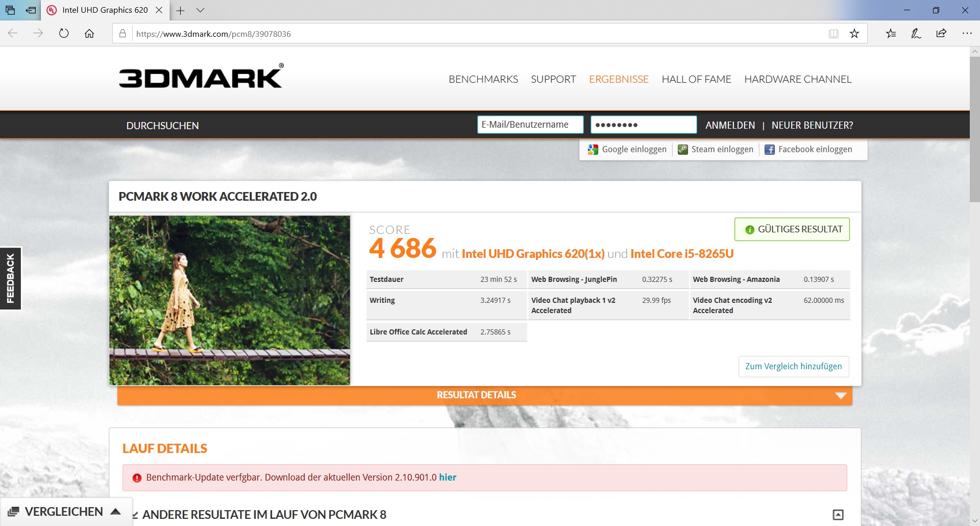Click the Writing result 3.24917 s
Image resolution: width=980 pixels, height=526 pixels.
tap(495, 300)
